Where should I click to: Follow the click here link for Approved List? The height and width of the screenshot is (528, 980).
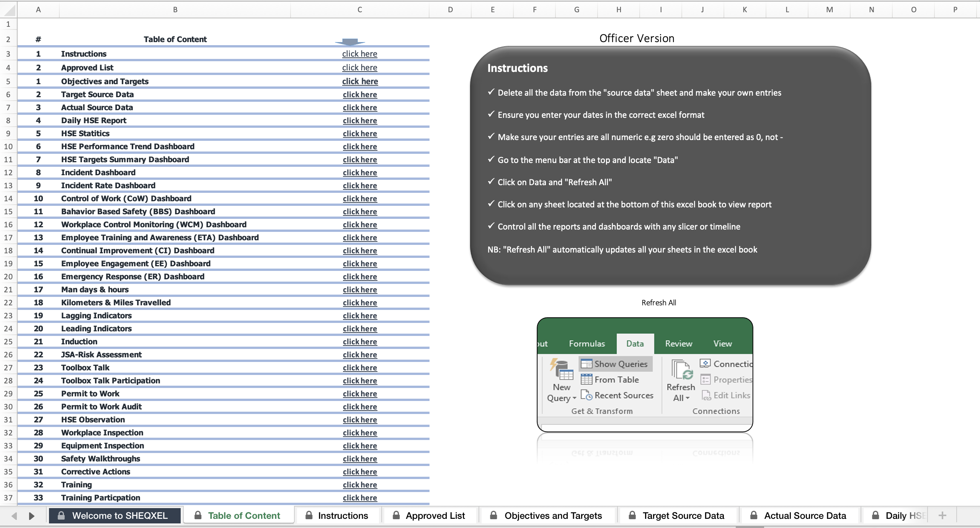(359, 67)
